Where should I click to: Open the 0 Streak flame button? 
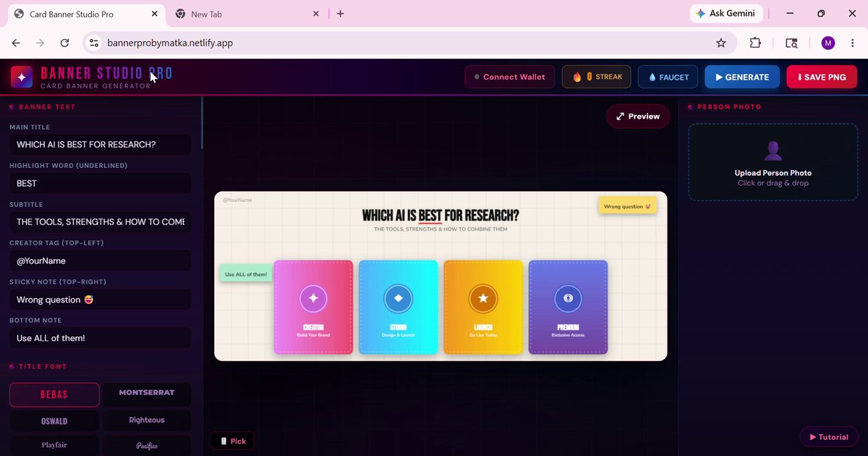click(x=597, y=77)
